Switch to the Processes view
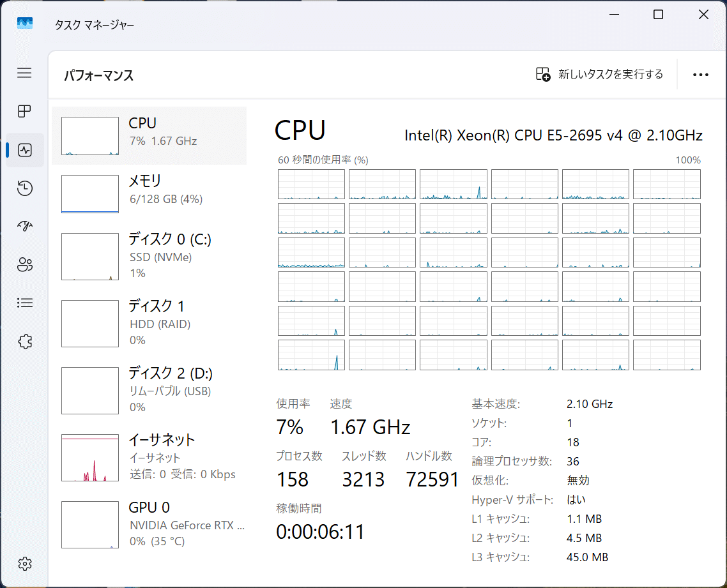 (24, 111)
